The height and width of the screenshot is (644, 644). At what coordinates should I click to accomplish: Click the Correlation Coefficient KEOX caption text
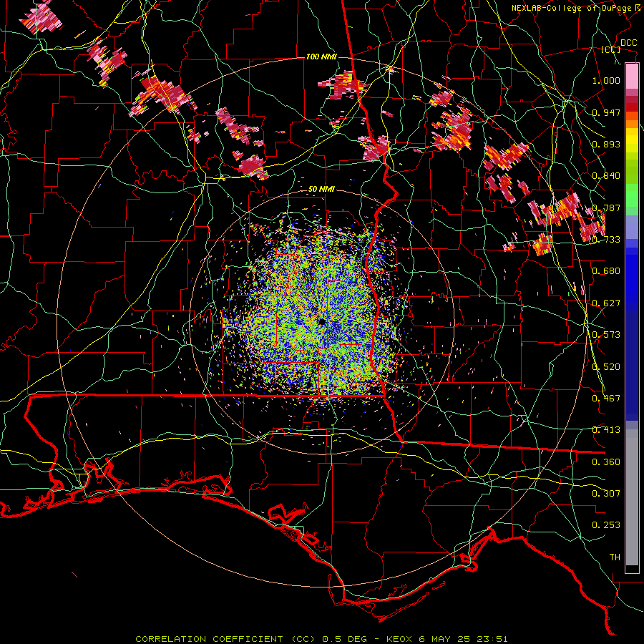321,639
